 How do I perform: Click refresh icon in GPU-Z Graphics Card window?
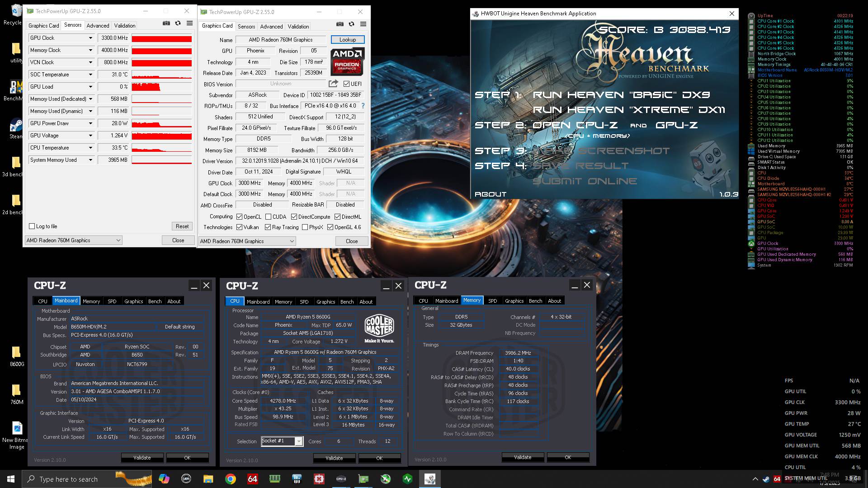click(351, 24)
